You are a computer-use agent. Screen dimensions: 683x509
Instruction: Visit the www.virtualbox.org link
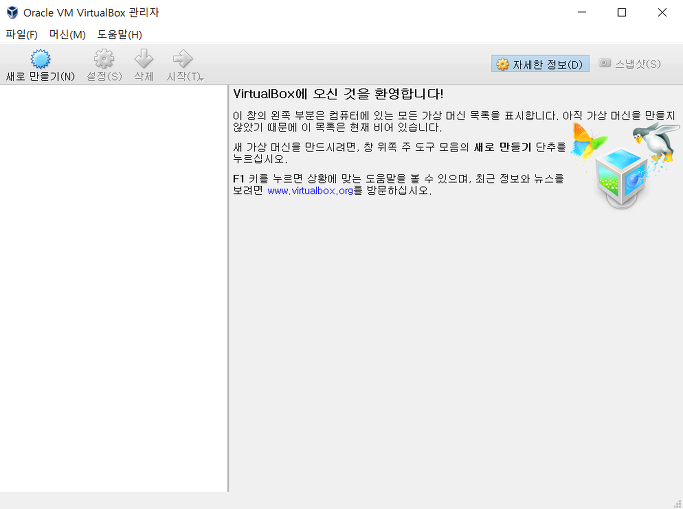click(x=310, y=191)
